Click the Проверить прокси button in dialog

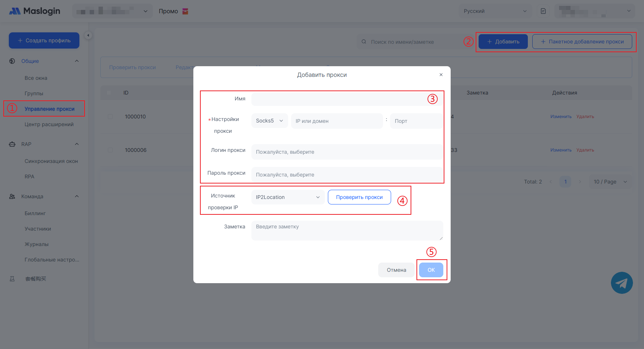359,197
